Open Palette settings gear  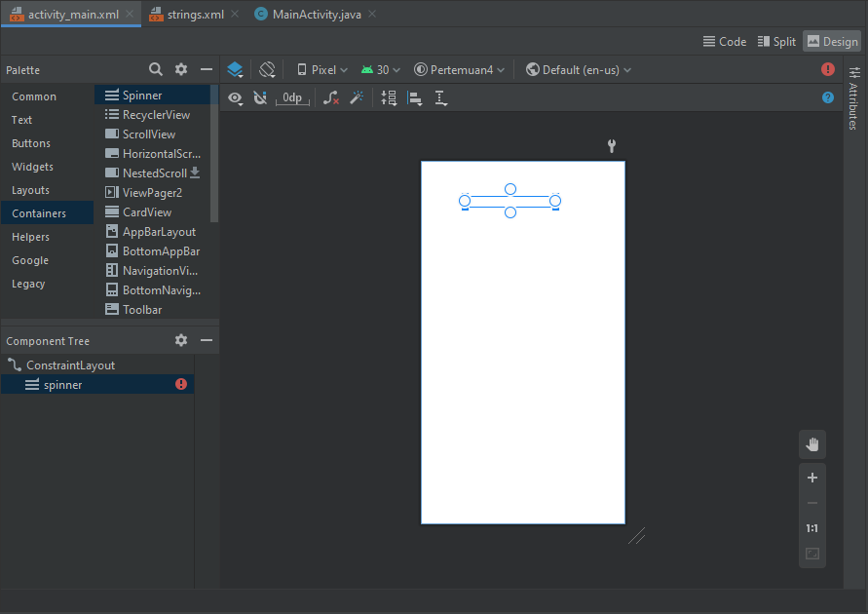pyautogui.click(x=181, y=69)
